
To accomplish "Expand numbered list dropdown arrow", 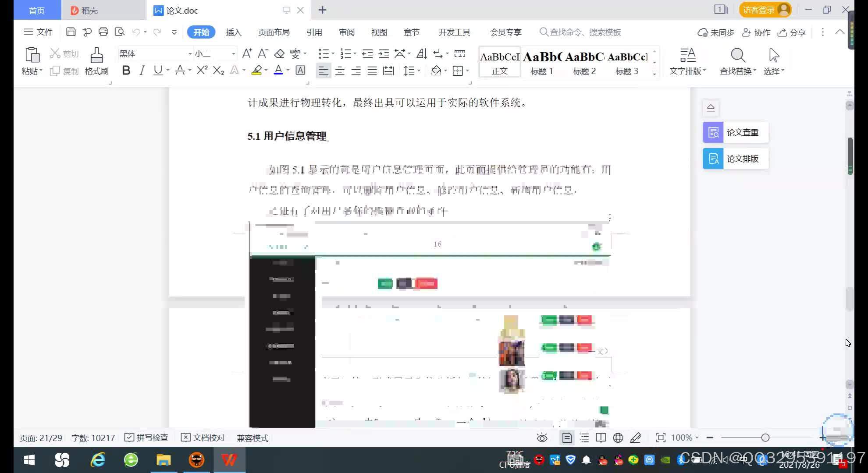I will (355, 54).
